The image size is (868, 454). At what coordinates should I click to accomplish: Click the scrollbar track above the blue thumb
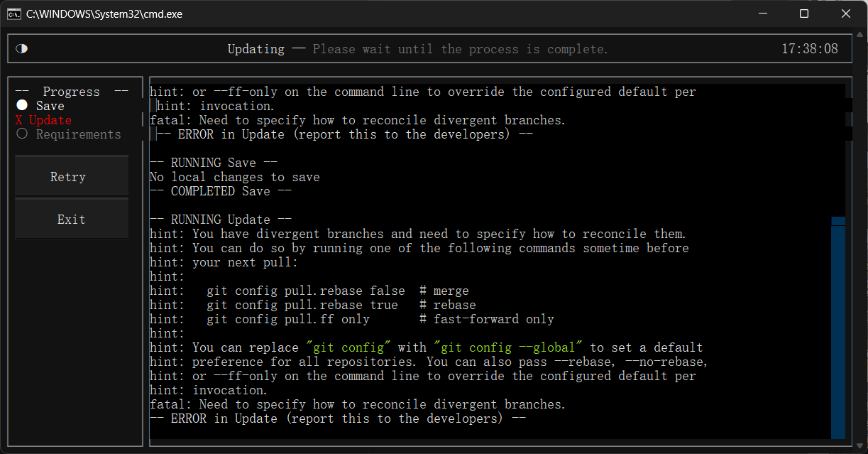[838, 149]
